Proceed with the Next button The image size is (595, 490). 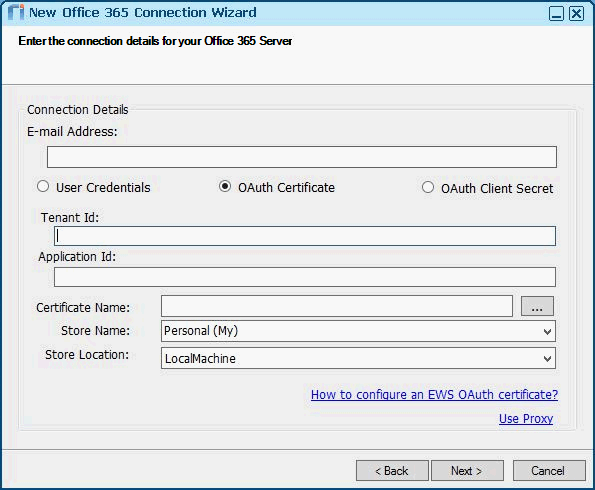click(467, 471)
